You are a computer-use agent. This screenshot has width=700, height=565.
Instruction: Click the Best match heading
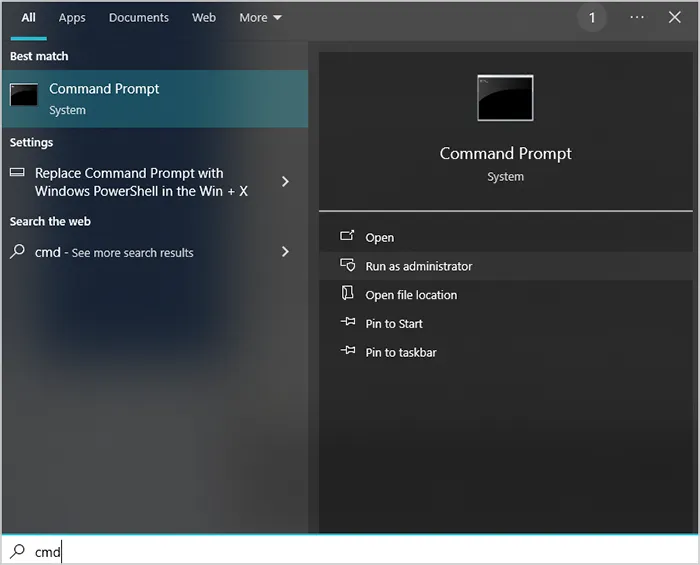coord(39,56)
